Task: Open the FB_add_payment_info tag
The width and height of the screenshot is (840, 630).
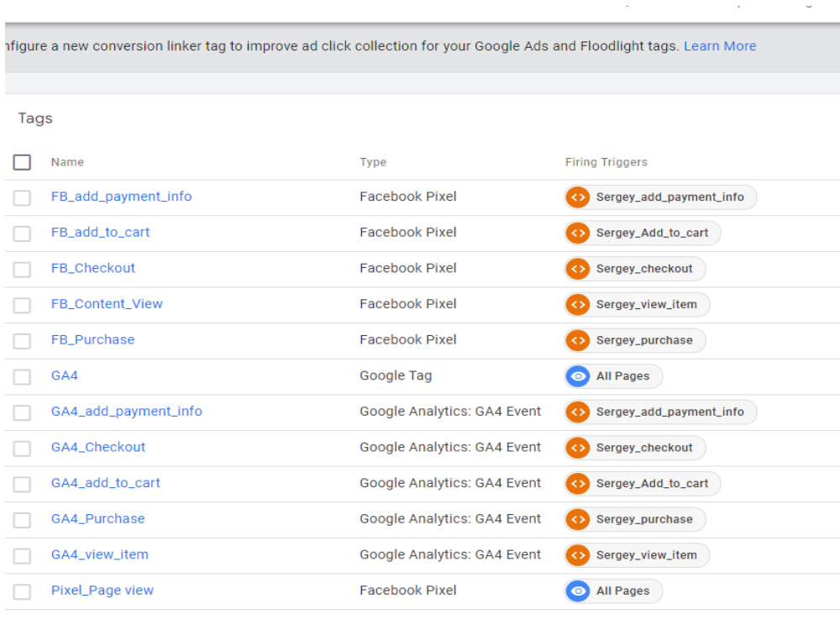Action: pos(121,197)
